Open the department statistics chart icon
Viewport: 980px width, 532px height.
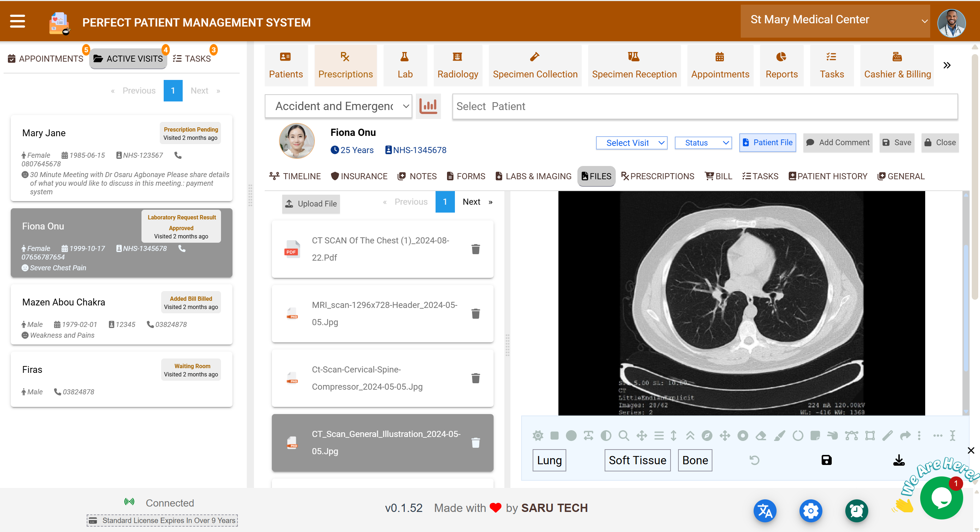[428, 106]
